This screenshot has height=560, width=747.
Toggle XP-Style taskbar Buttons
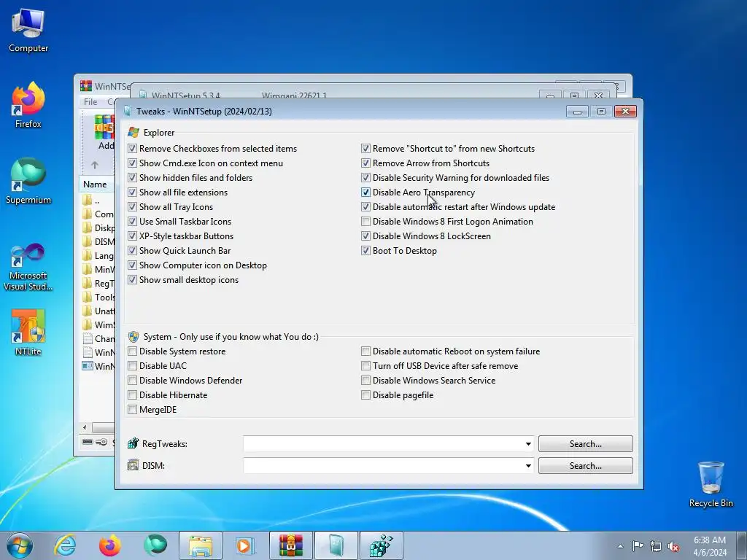(x=133, y=236)
